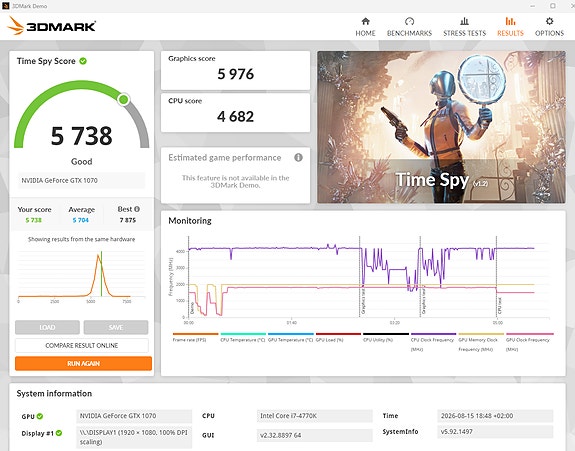This screenshot has width=575, height=451.
Task: Click the Graphics score value 5 976
Action: pyautogui.click(x=235, y=74)
